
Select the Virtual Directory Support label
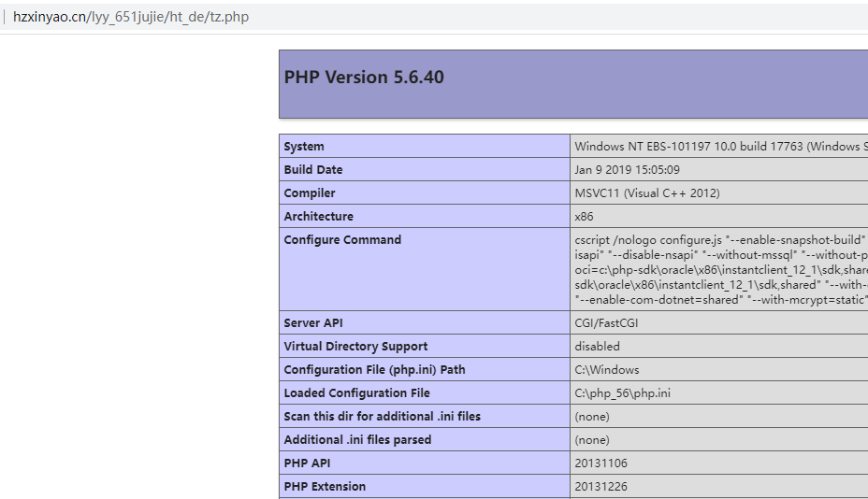coord(355,347)
